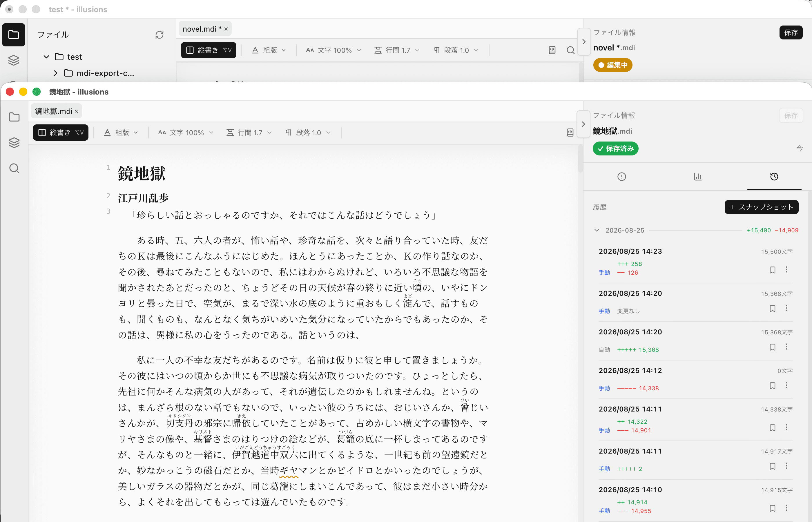
Task: Click the 鏡地獄 editor vertical scrollbar
Action: pos(580,159)
